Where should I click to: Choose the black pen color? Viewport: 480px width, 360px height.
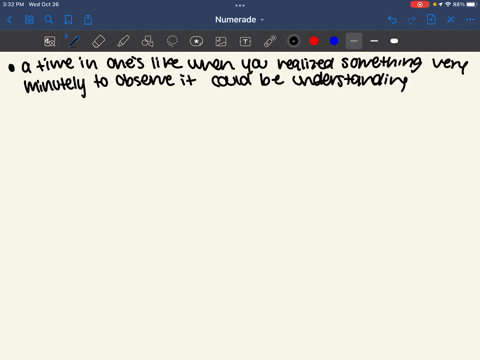[294, 41]
